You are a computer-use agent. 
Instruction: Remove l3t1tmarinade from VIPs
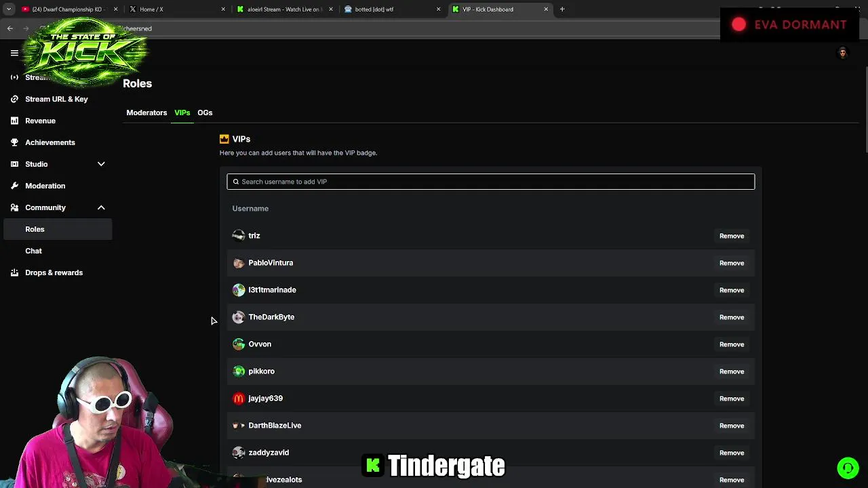coord(732,290)
